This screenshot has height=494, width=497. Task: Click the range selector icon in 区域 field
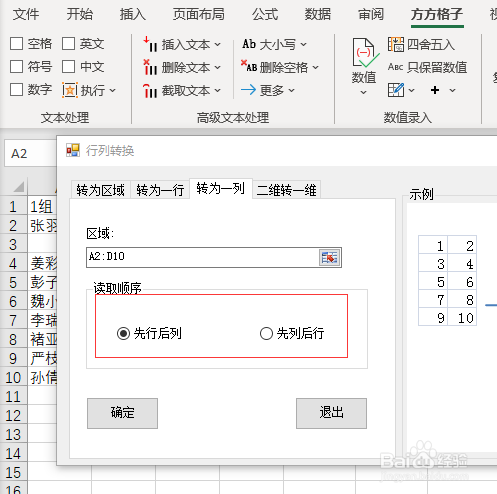pos(329,257)
